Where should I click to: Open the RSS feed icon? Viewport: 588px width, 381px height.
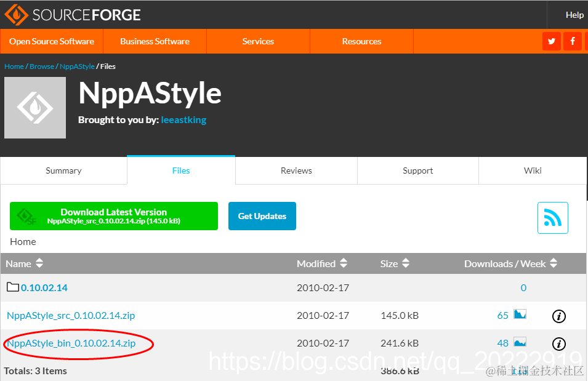click(553, 218)
